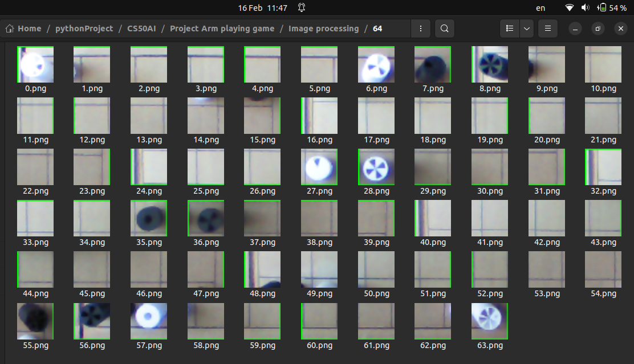
Task: Click the file name 41.png
Action: click(x=490, y=243)
